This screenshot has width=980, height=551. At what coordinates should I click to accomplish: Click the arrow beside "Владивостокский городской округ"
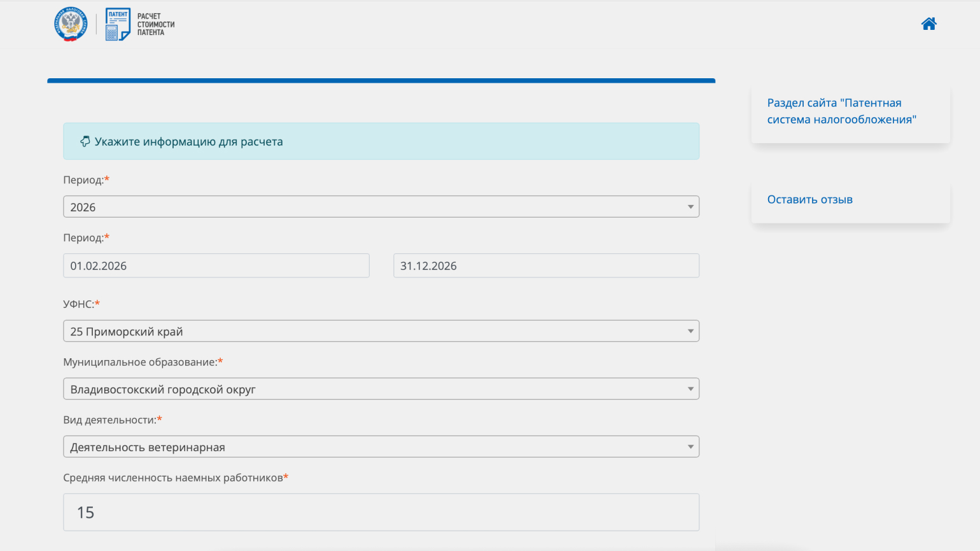pos(690,389)
